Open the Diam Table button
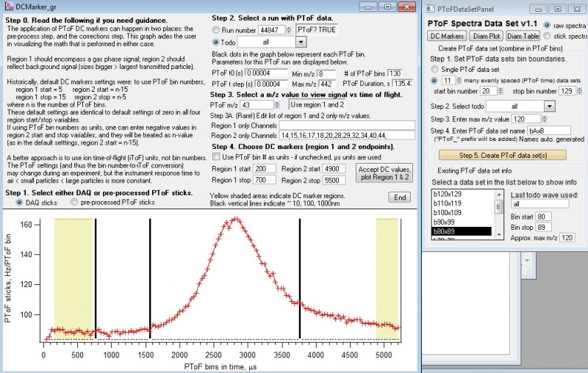Screen dimensions: 588x373 point(523,35)
